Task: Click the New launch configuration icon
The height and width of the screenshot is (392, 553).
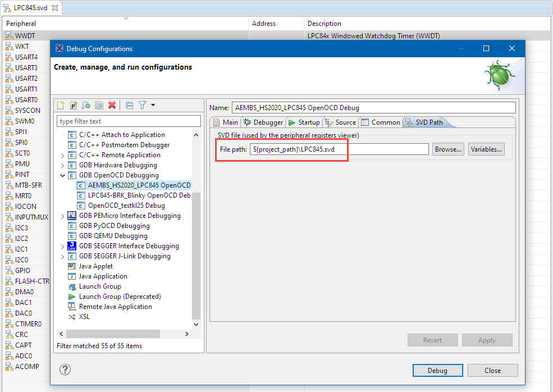Action: click(x=61, y=105)
